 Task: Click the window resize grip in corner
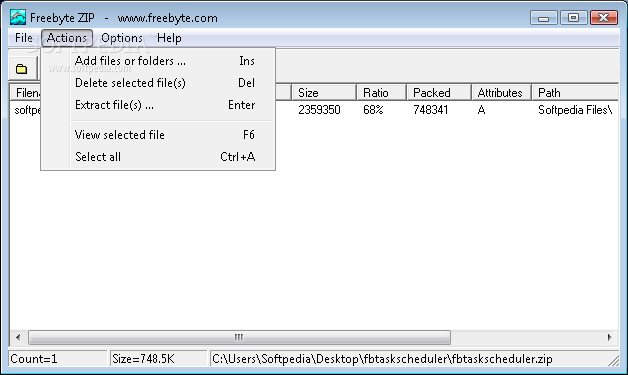[x=613, y=360]
